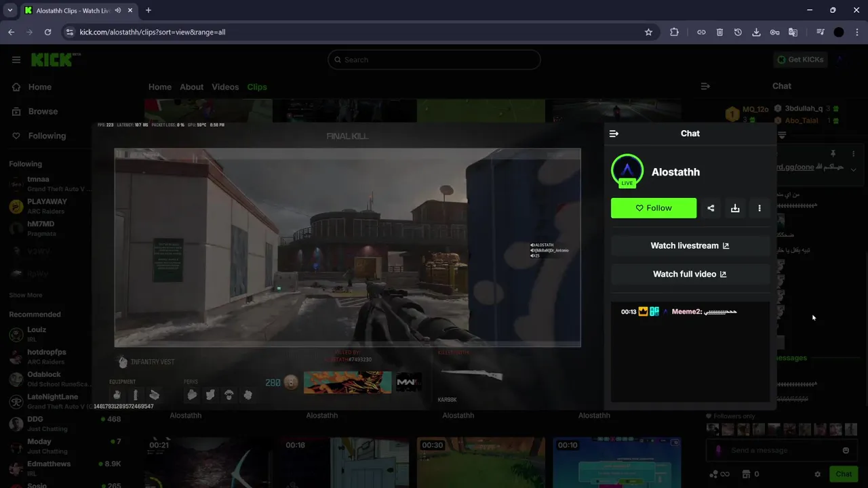Open the media controls music icon

tap(821, 32)
